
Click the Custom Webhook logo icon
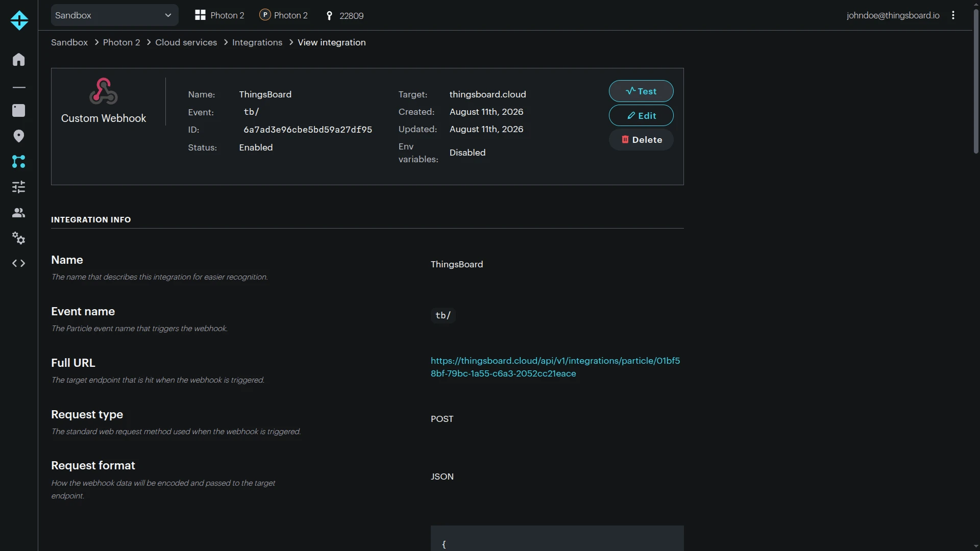pyautogui.click(x=104, y=91)
